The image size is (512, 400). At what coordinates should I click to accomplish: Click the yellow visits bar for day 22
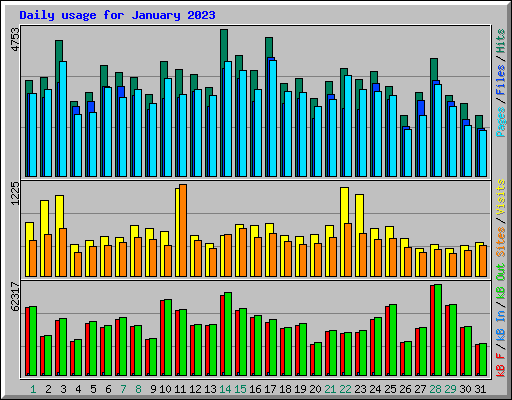[344, 205]
